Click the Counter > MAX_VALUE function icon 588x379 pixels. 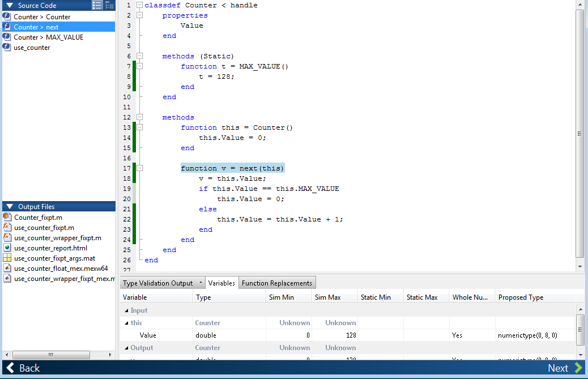[7, 37]
